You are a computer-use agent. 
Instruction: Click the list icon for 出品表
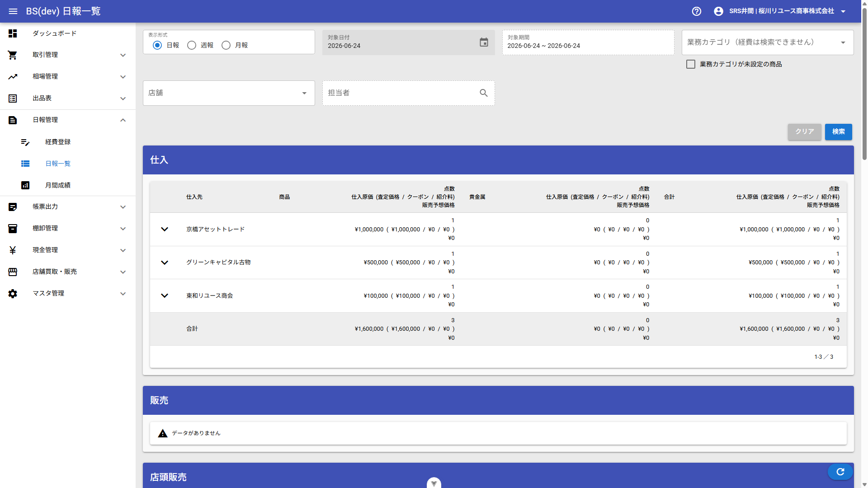13,99
